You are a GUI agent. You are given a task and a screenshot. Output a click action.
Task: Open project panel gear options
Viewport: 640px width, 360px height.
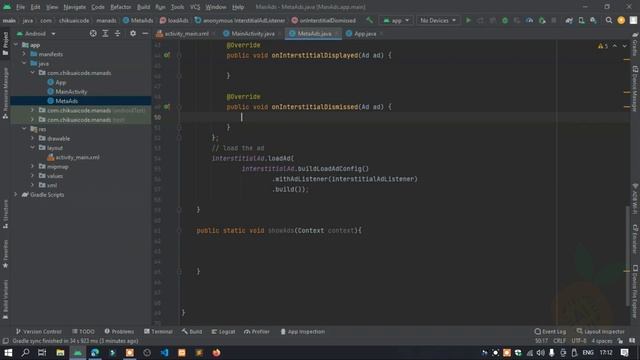tap(133, 33)
